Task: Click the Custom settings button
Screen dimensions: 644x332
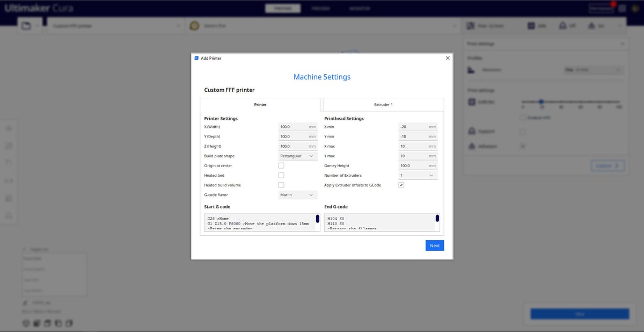Action: [608, 165]
